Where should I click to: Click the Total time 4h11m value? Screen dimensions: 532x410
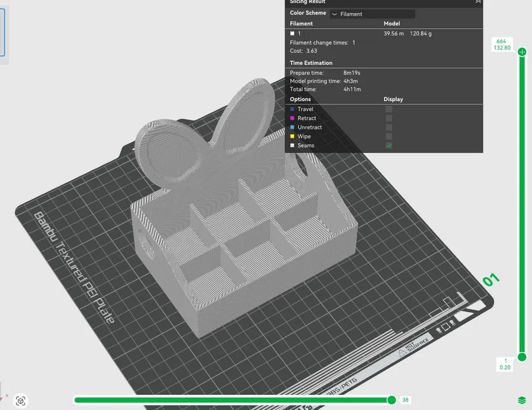pos(352,89)
